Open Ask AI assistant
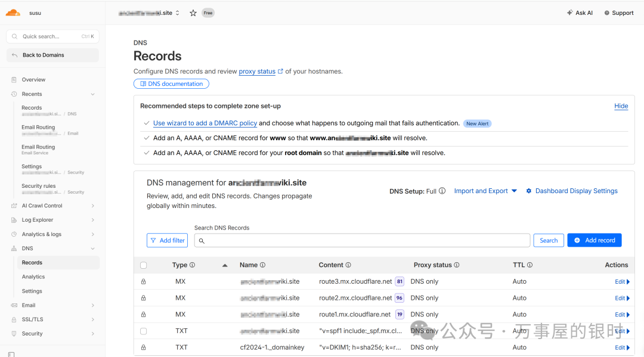The width and height of the screenshot is (644, 357). (580, 13)
